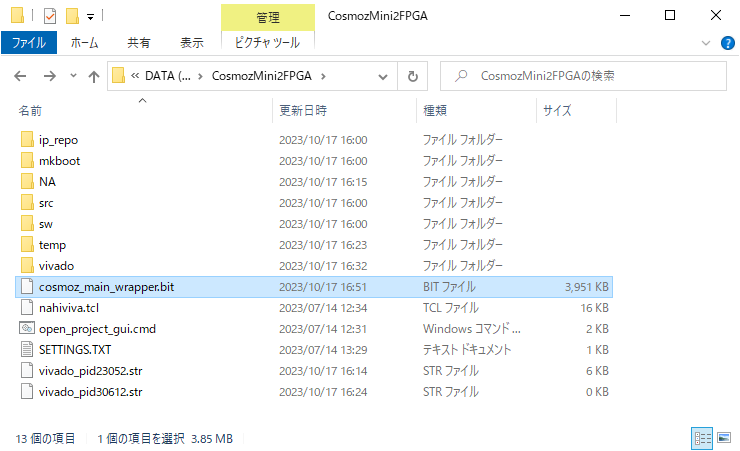Select the open_project_gui.cmd file icon
Image resolution: width=740 pixels, height=451 pixels.
coord(27,329)
